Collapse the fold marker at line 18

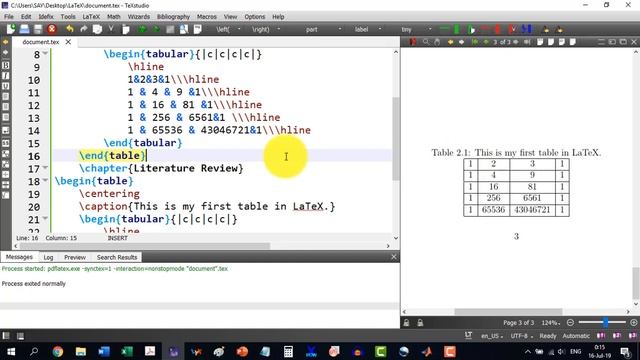tap(45, 180)
